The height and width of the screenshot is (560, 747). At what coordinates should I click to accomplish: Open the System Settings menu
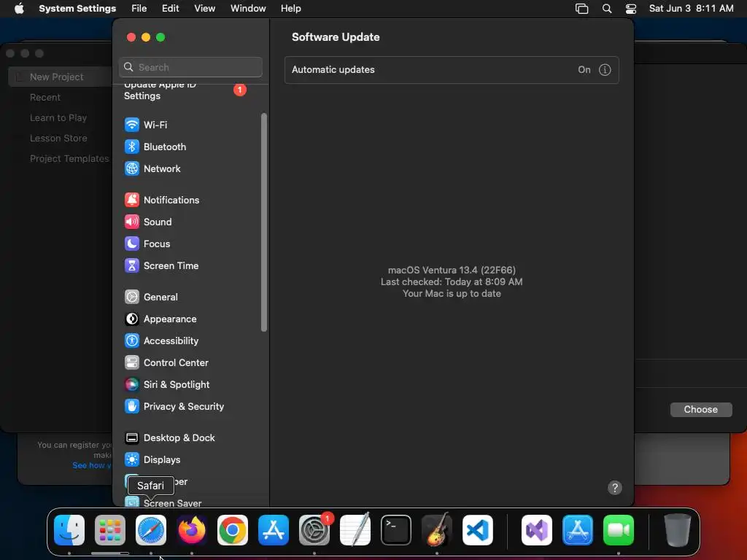[x=77, y=9]
